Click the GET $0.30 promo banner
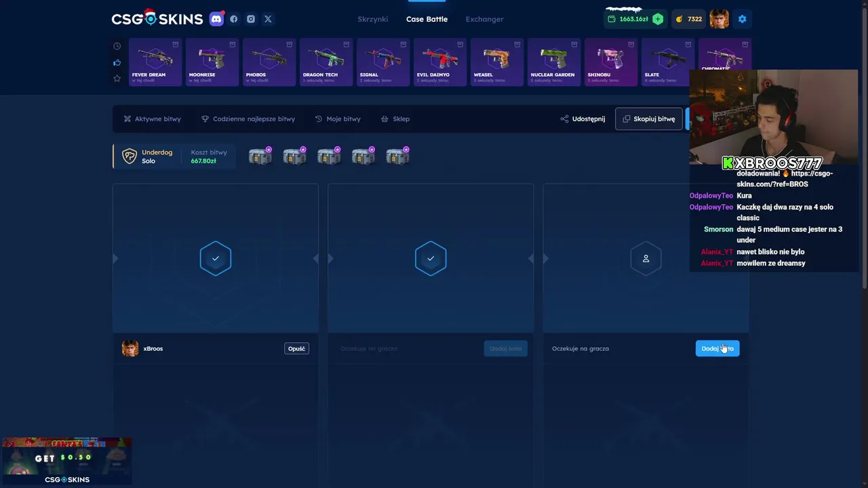This screenshot has width=868, height=488. point(66,461)
